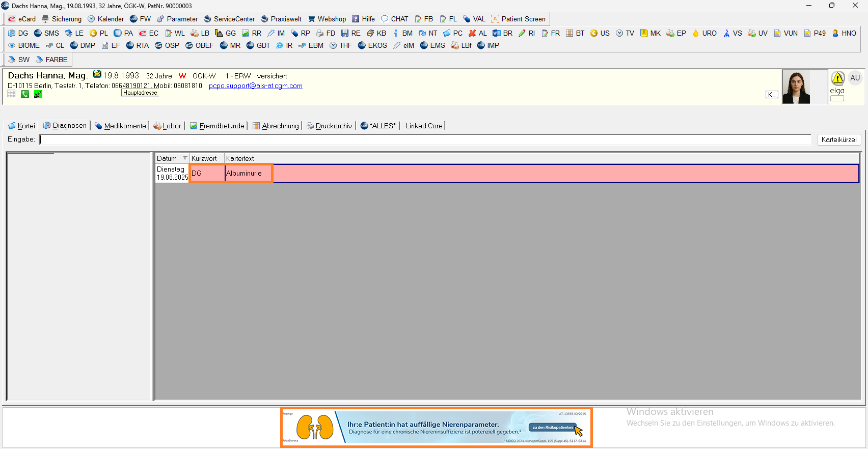Click the Karteikürzel button
The image size is (868, 449).
click(x=838, y=139)
